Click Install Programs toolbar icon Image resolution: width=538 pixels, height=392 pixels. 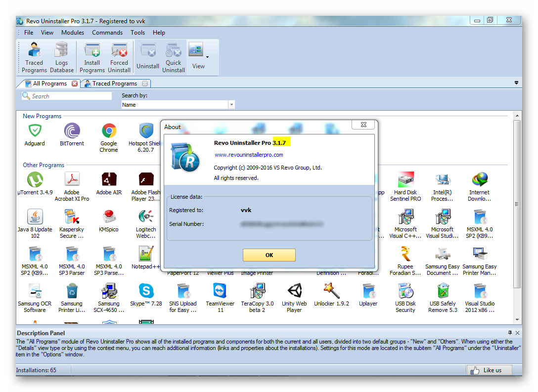(x=92, y=57)
